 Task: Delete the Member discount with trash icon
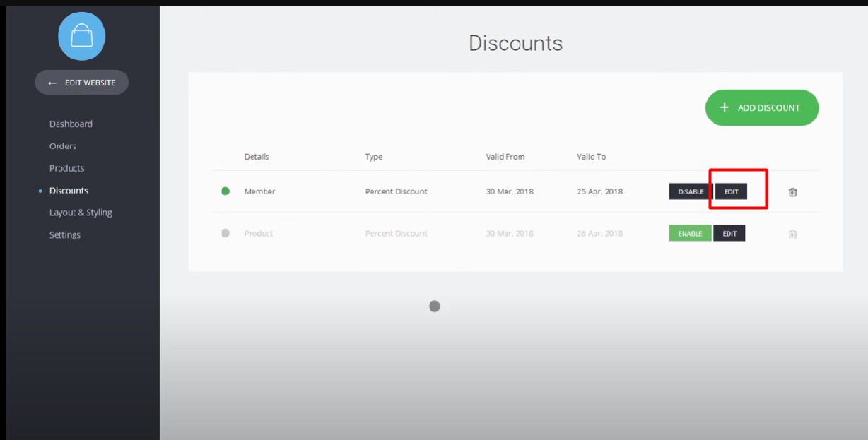(792, 191)
